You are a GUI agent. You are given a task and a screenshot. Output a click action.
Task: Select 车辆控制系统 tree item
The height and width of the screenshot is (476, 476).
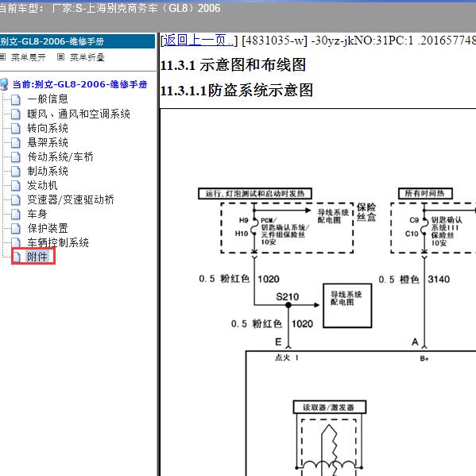58,242
